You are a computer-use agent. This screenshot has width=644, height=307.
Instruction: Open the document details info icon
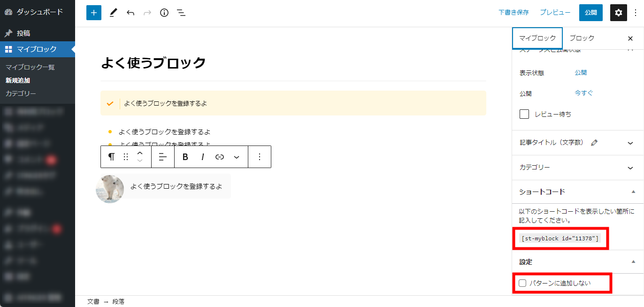[164, 13]
